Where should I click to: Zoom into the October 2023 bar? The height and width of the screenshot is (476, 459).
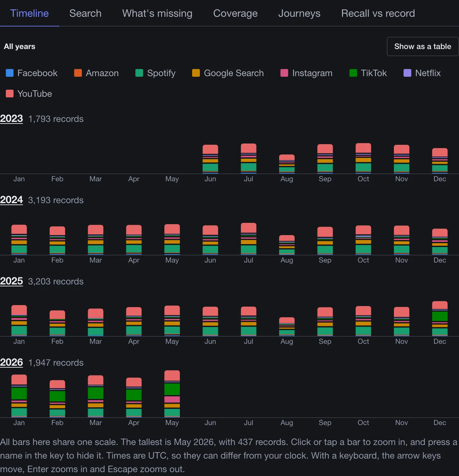coord(363,158)
